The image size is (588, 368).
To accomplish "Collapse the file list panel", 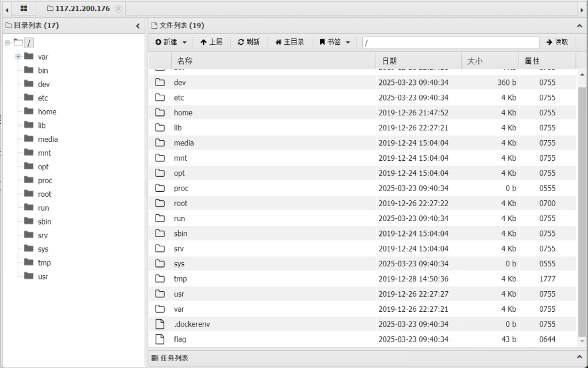I will (579, 26).
